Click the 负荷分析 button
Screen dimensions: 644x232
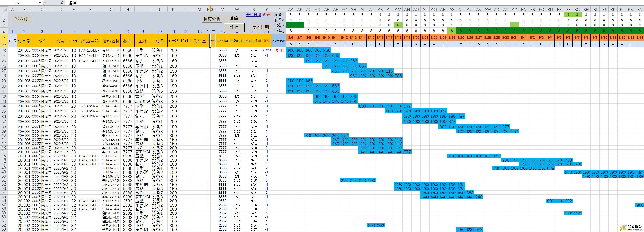[x=212, y=19]
